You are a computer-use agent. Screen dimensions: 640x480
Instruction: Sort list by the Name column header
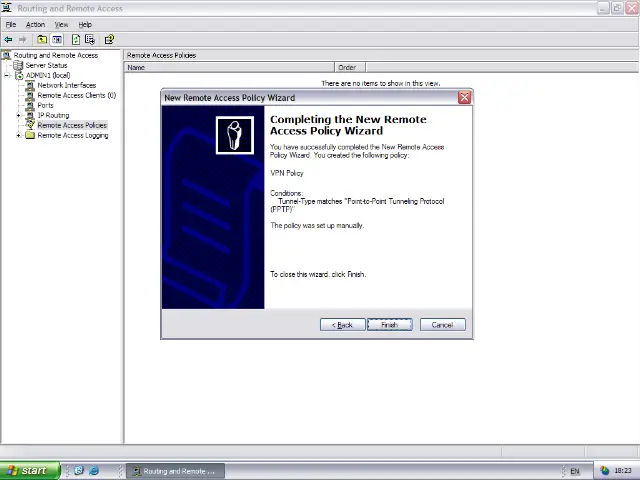click(x=229, y=67)
